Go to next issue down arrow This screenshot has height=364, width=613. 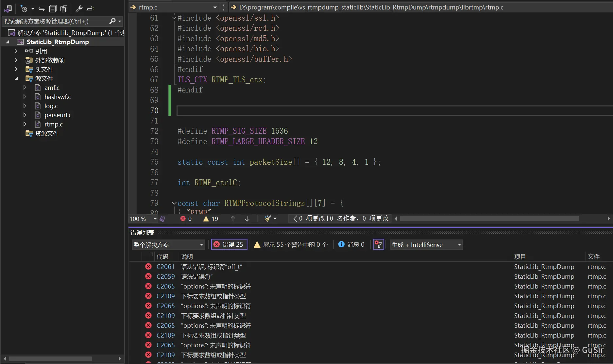tap(247, 219)
